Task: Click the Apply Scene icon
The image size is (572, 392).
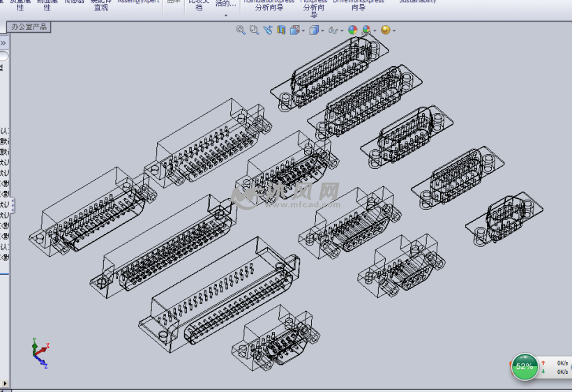Action: pos(366,30)
